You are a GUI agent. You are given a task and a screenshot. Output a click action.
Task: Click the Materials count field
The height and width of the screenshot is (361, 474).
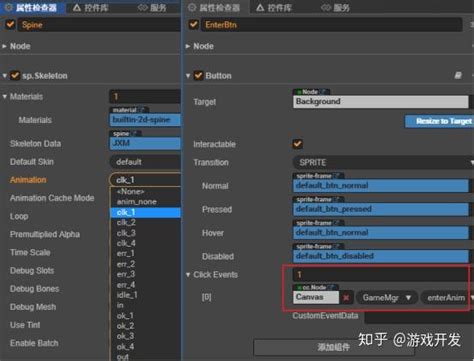point(145,97)
